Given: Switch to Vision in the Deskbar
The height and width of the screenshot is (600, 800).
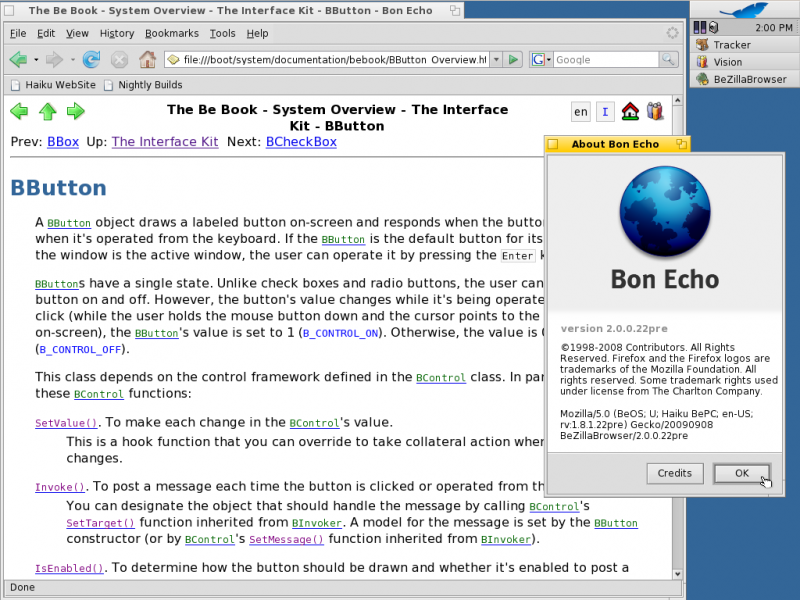Looking at the screenshot, I should 745,62.
